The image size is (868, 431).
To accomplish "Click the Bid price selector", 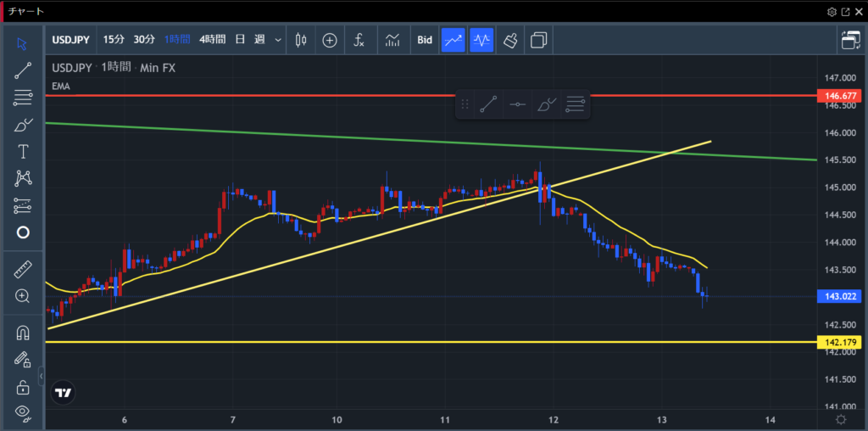I will pos(425,40).
